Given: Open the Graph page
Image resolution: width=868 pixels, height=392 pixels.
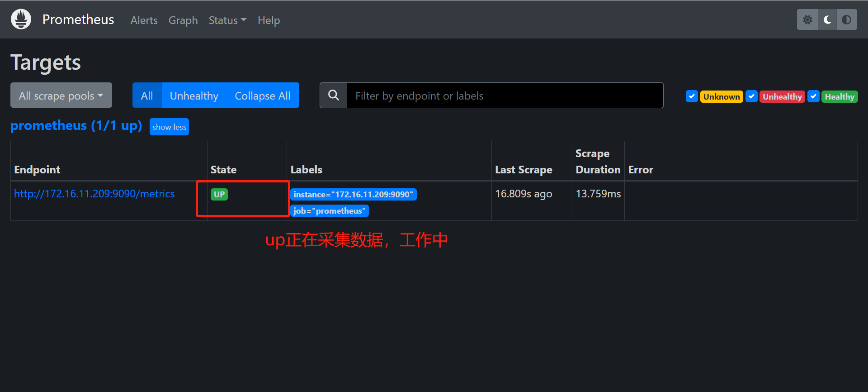Looking at the screenshot, I should point(183,20).
